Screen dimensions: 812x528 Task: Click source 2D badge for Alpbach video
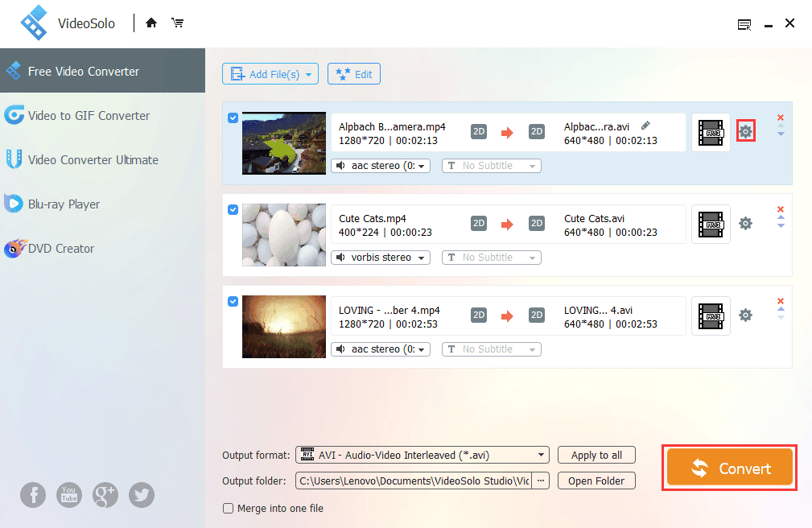click(479, 132)
